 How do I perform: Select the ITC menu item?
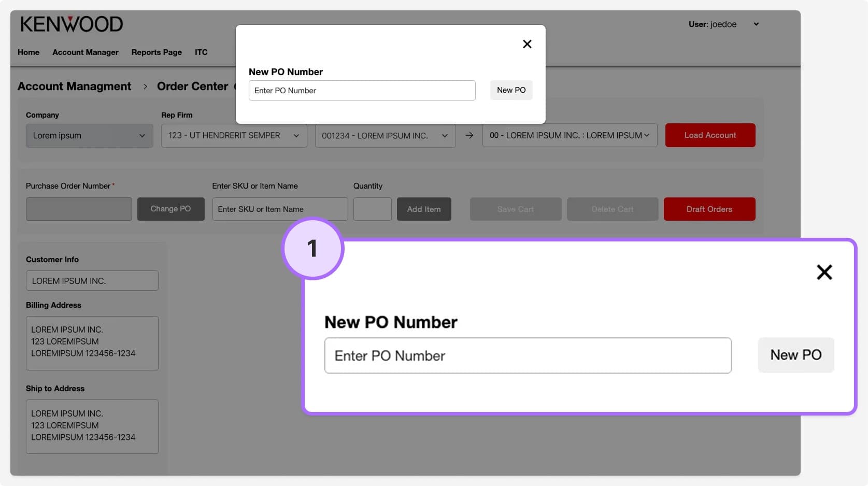click(x=201, y=52)
